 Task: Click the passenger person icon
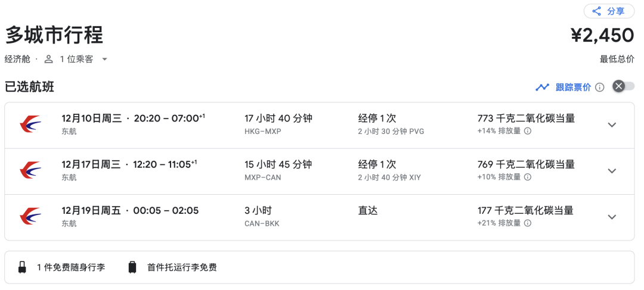pyautogui.click(x=49, y=59)
